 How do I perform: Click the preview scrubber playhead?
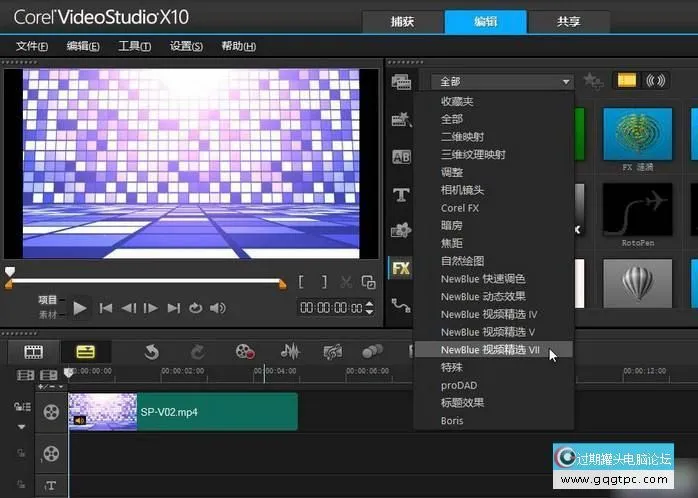[10, 271]
